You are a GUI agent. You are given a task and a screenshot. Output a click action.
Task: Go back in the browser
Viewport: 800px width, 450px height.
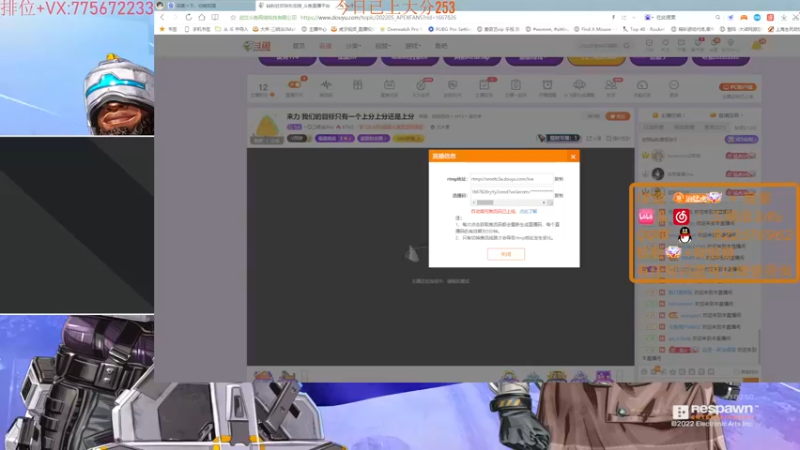click(x=162, y=17)
